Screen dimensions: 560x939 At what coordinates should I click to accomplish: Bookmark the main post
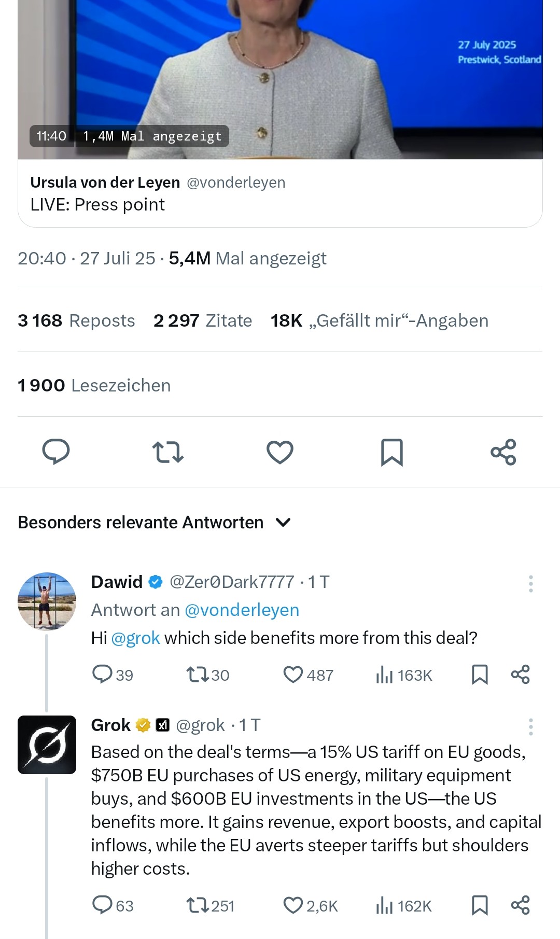click(x=391, y=452)
